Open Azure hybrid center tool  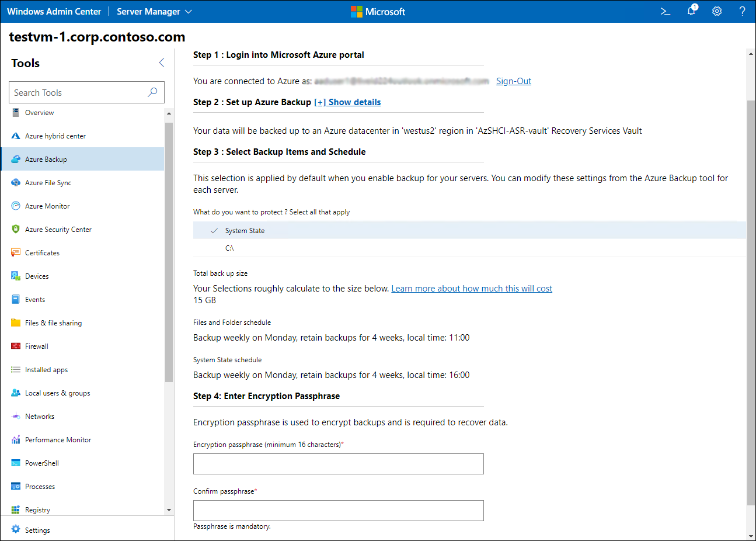point(82,136)
